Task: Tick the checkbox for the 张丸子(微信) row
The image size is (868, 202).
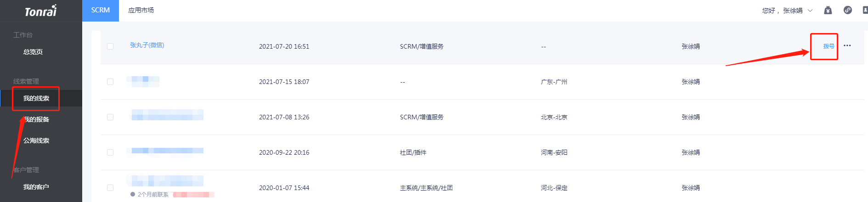Action: [x=110, y=46]
